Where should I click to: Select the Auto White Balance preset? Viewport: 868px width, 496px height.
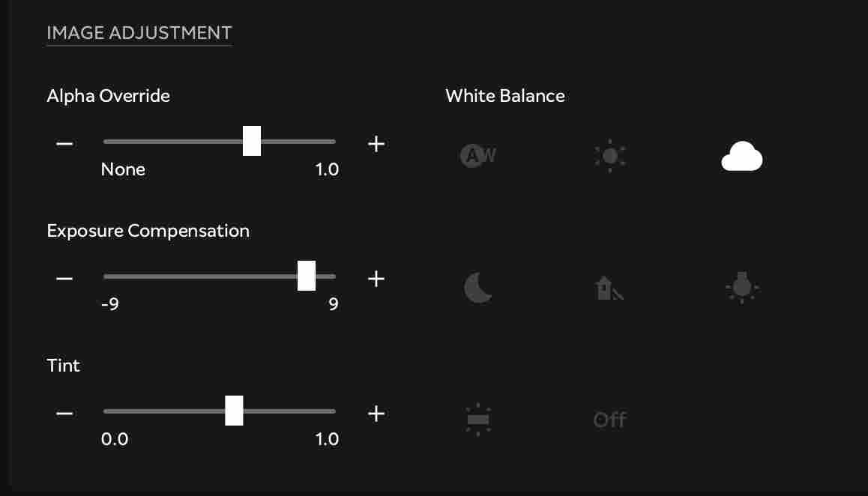point(477,156)
